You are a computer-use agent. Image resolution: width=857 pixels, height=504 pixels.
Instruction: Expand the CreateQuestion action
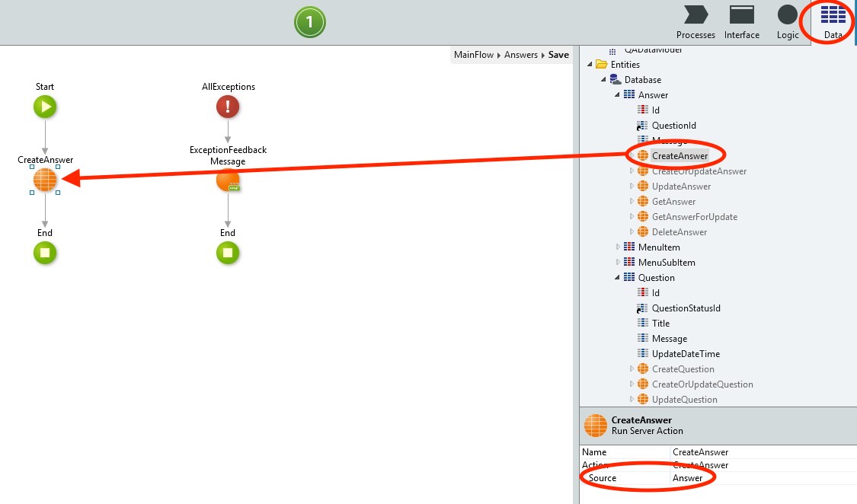tap(632, 369)
